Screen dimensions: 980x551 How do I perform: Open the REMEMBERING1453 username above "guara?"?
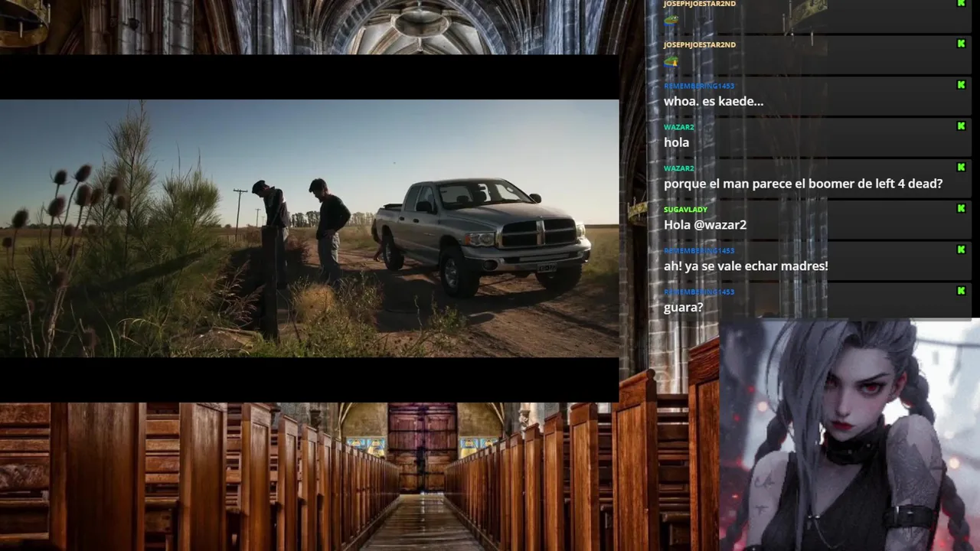point(699,292)
